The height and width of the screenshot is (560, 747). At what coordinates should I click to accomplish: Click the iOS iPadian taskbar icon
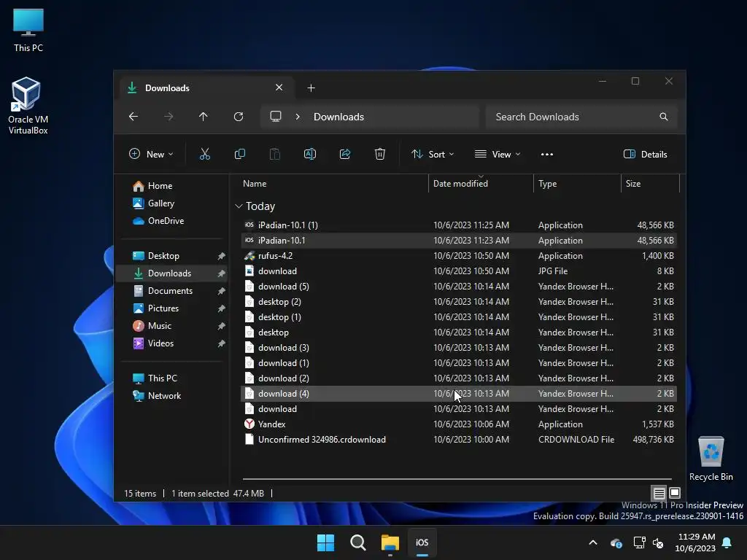422,542
